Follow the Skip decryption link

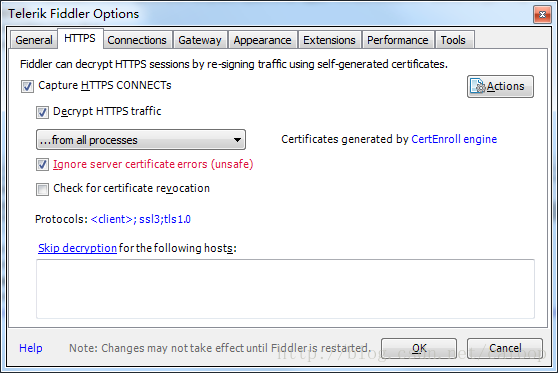[x=77, y=248]
